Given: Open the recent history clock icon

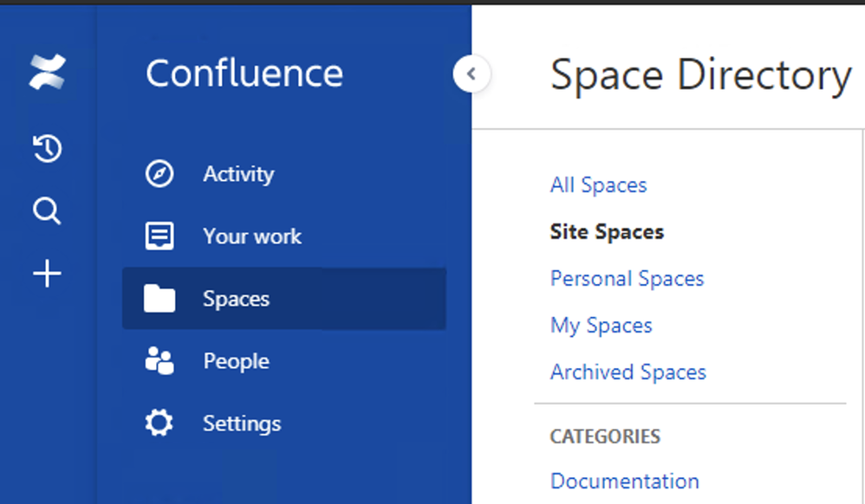Looking at the screenshot, I should (48, 148).
